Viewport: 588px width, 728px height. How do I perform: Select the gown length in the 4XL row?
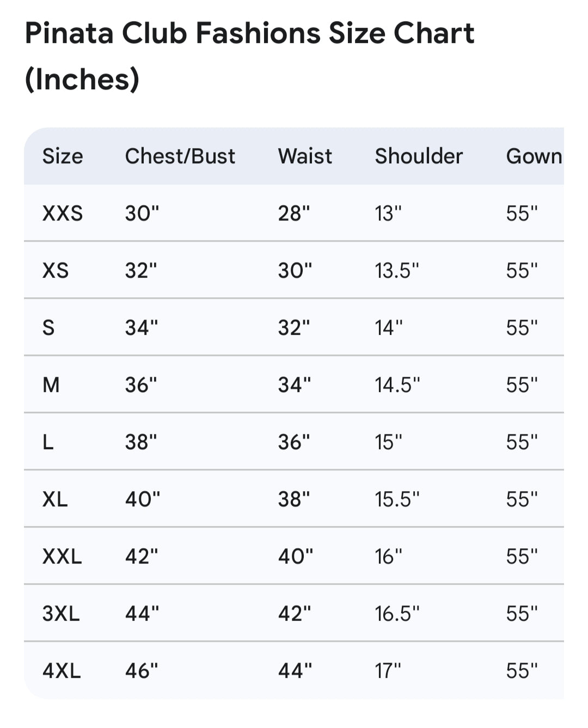(522, 671)
